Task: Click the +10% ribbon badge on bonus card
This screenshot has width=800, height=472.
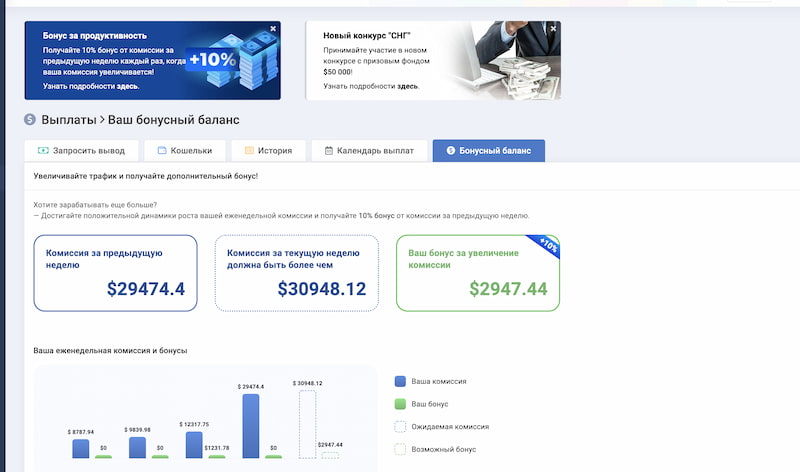Action: (549, 245)
